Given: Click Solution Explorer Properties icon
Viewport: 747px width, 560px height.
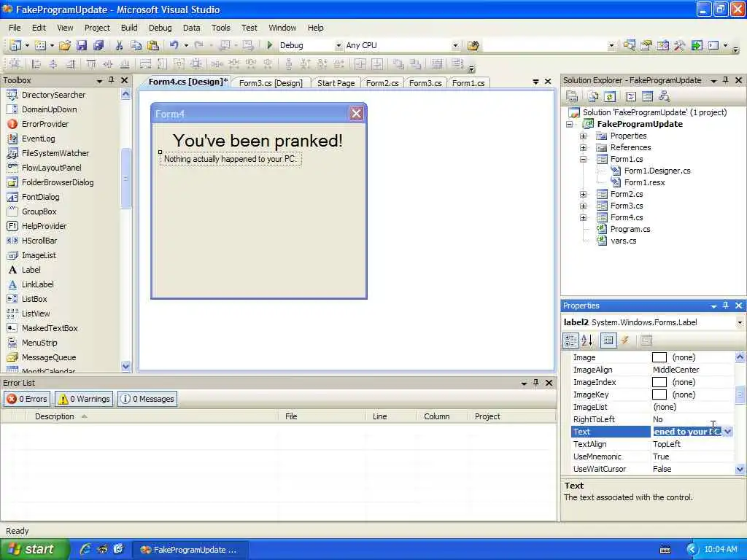Looking at the screenshot, I should coord(572,97).
